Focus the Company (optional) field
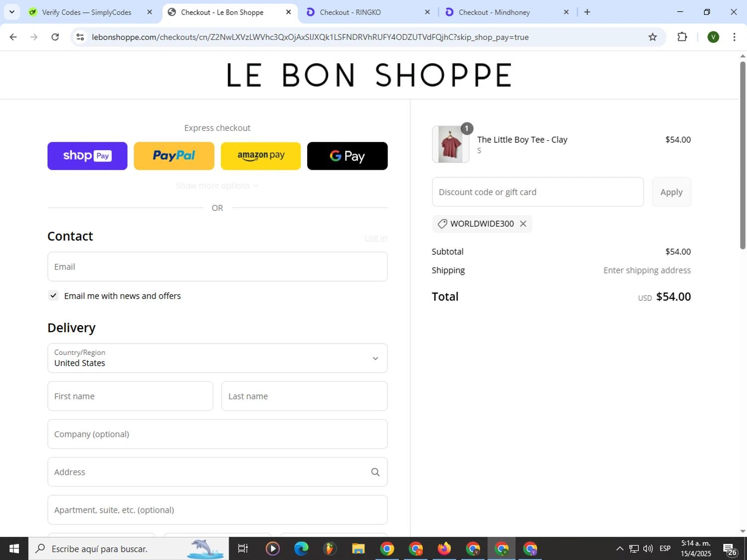 [217, 434]
